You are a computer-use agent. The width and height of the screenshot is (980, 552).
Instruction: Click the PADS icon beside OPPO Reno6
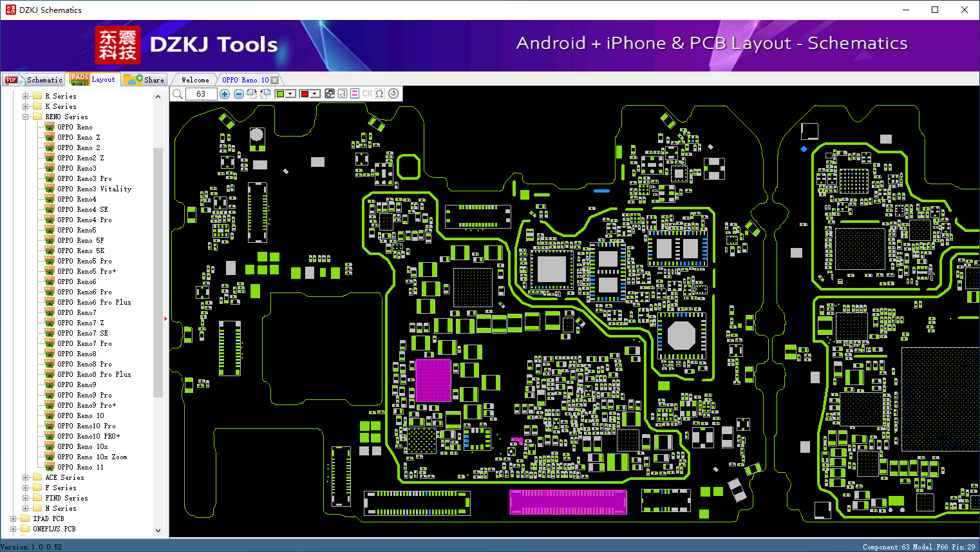click(50, 281)
